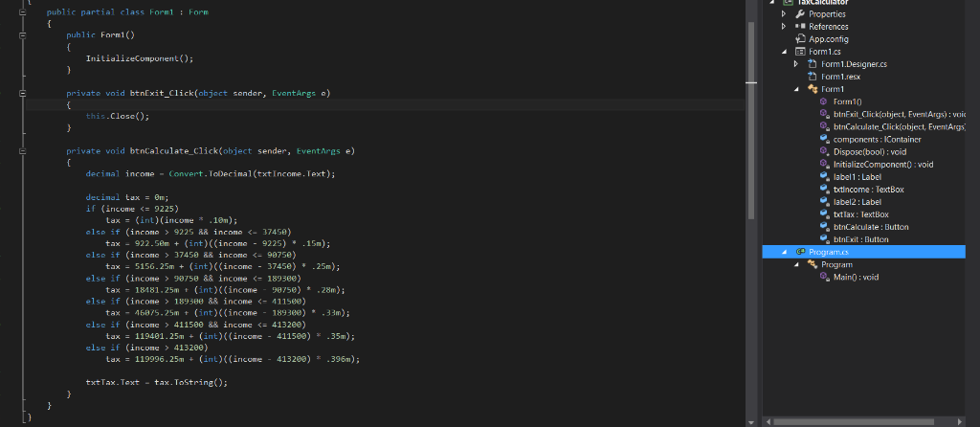Screen dimensions: 980x427
Task: Expand the References node arrow
Action: tap(784, 26)
